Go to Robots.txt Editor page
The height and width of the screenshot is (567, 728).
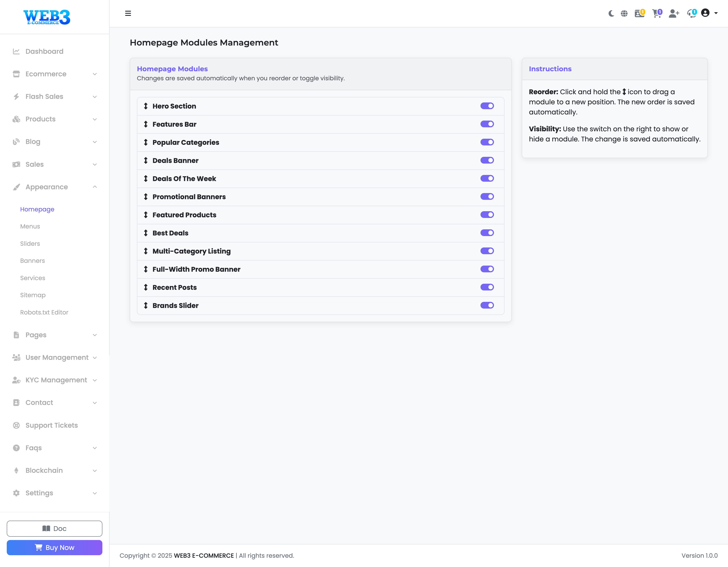44,312
